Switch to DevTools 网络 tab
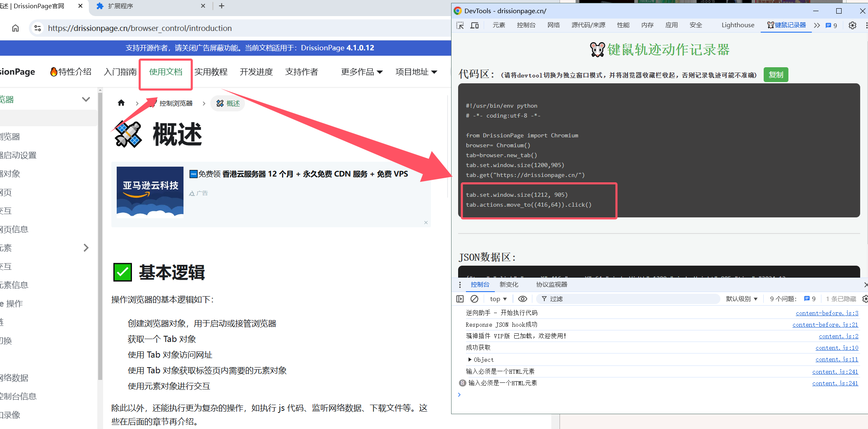The width and height of the screenshot is (868, 429). (553, 25)
